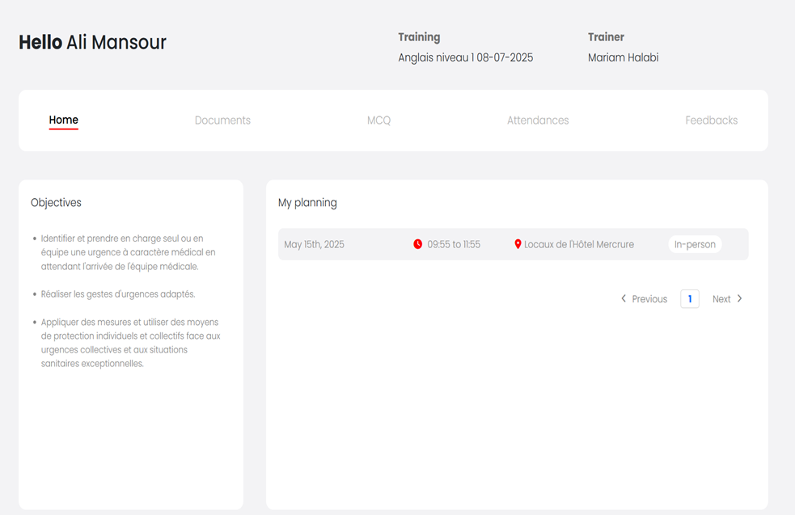Viewport: 812px width, 515px height.
Task: Select the May 15th, 2025 date
Action: pos(314,244)
